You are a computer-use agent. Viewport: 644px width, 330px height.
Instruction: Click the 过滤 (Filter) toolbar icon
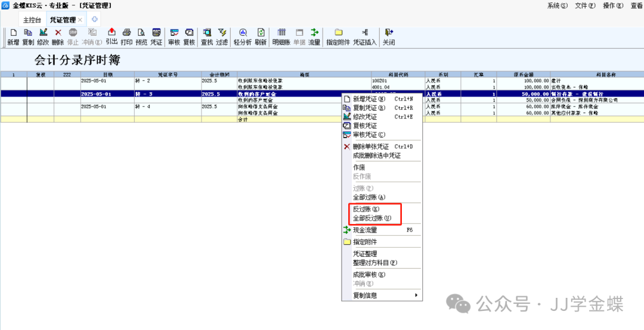(x=222, y=36)
